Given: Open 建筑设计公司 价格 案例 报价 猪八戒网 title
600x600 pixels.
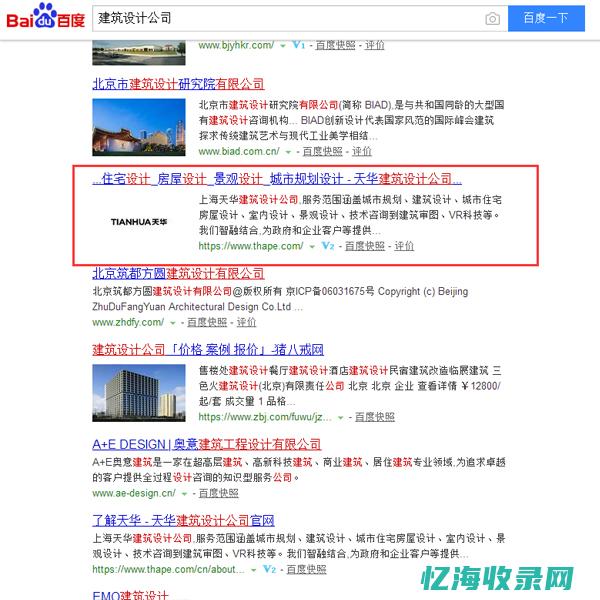Looking at the screenshot, I should (208, 349).
